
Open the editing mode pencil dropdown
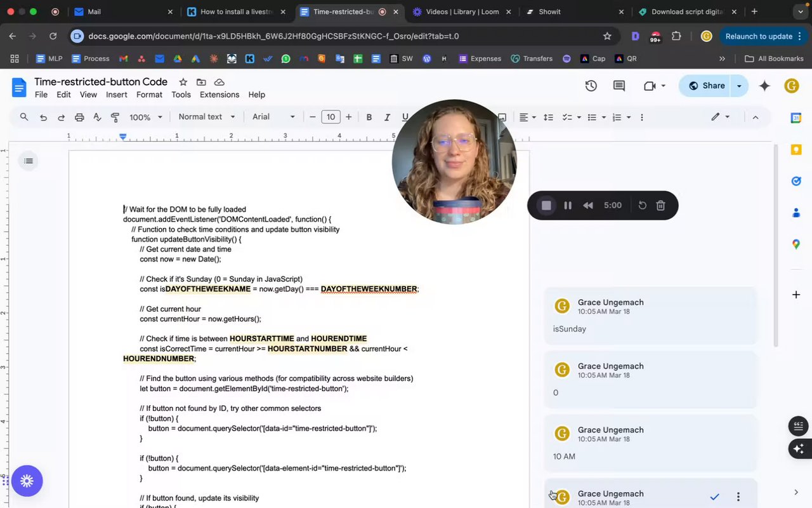(x=720, y=117)
